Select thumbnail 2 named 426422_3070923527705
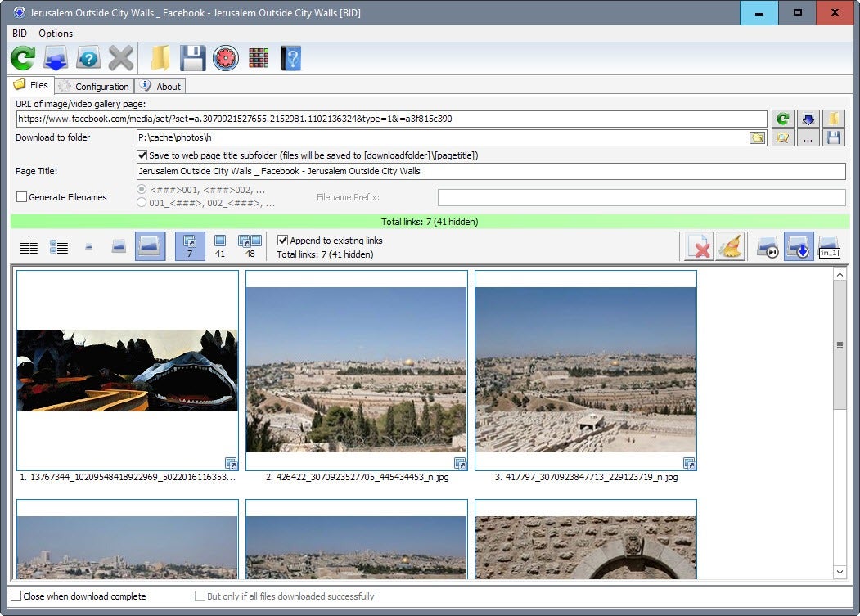860x616 pixels. coord(357,371)
